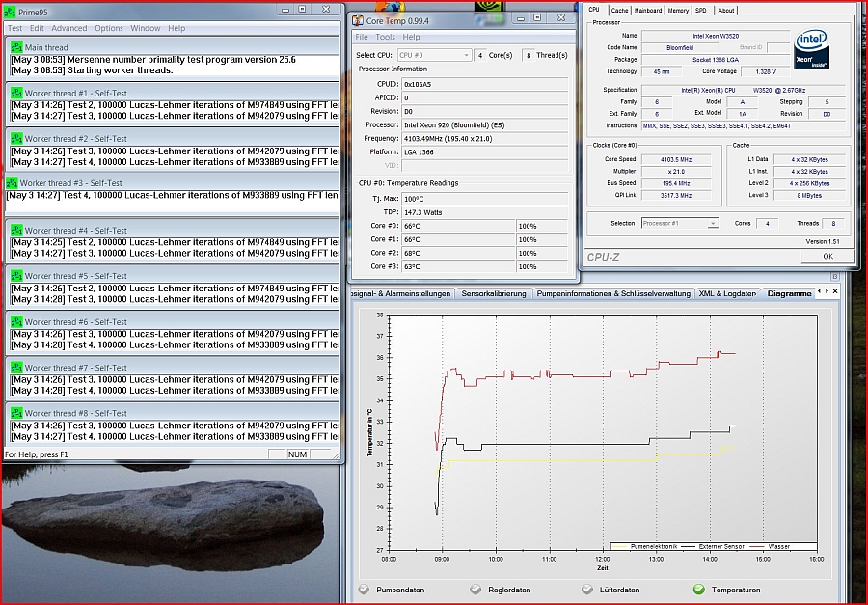Click the Worker thread #1 icon

pos(16,93)
